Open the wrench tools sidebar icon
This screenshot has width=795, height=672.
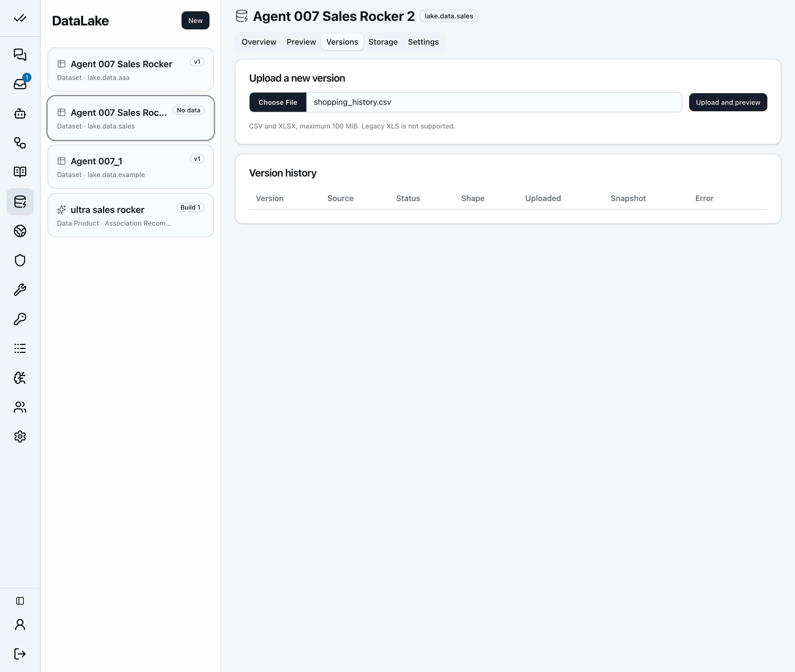coord(20,289)
